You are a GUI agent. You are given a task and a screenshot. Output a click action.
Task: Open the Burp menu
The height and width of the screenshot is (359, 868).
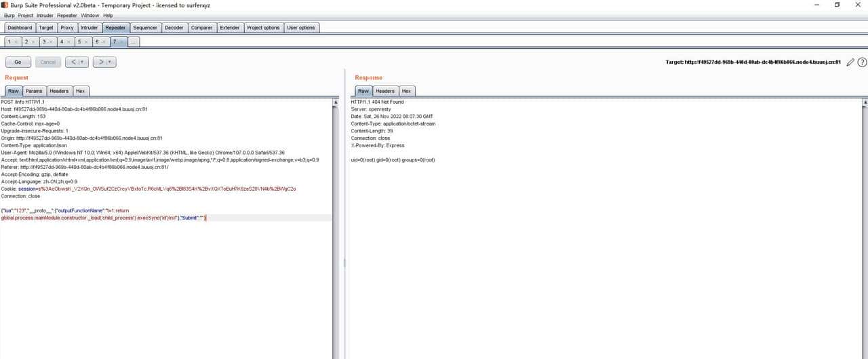9,15
